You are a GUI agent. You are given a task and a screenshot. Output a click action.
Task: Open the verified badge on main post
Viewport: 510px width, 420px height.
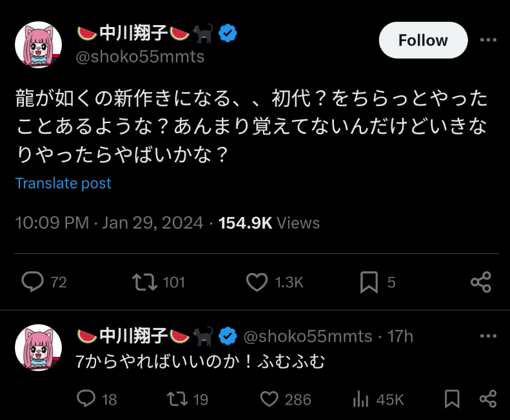[228, 33]
